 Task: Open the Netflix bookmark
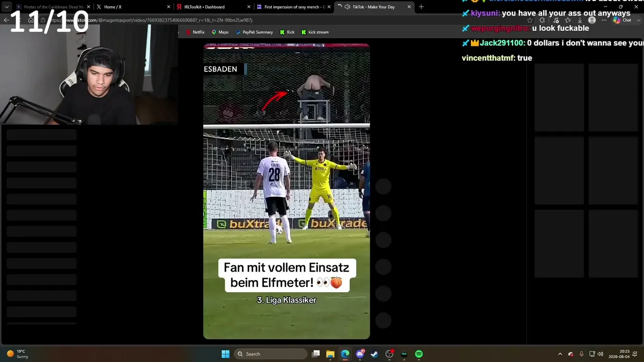pos(195,32)
